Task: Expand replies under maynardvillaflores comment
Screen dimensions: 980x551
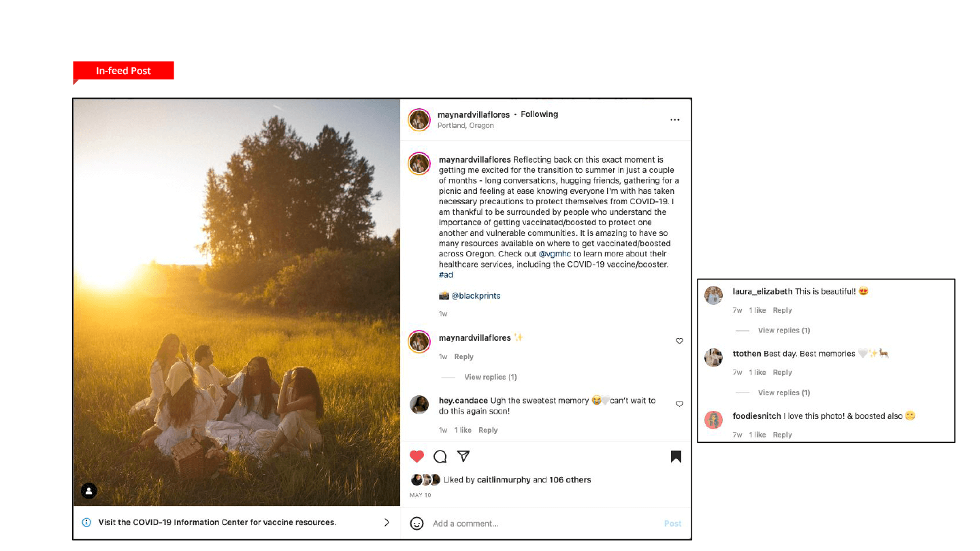Action: pos(490,377)
